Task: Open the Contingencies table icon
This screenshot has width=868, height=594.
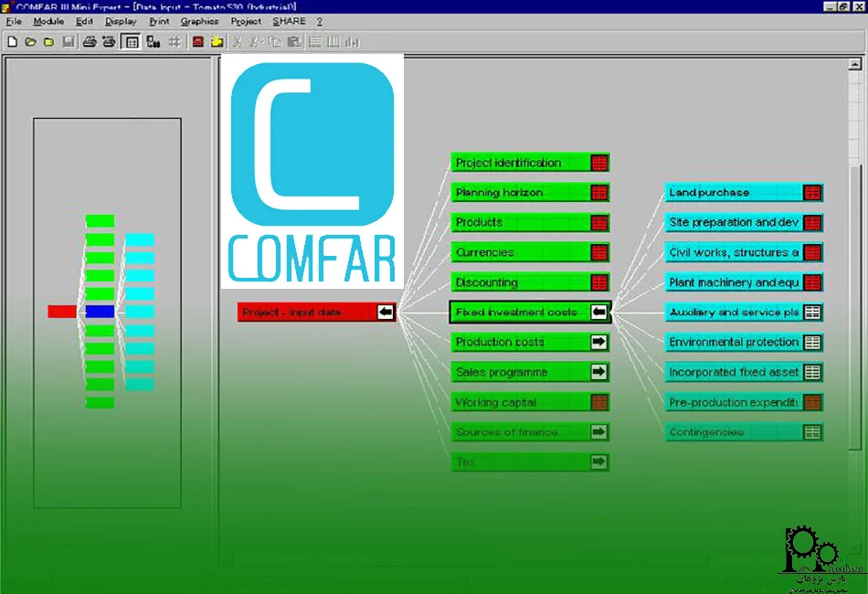Action: (x=812, y=432)
